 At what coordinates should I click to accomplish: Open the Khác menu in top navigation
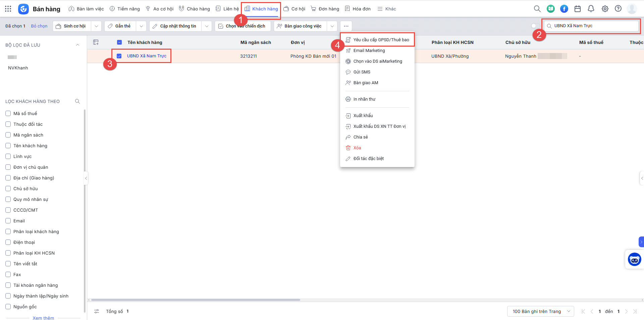[387, 9]
